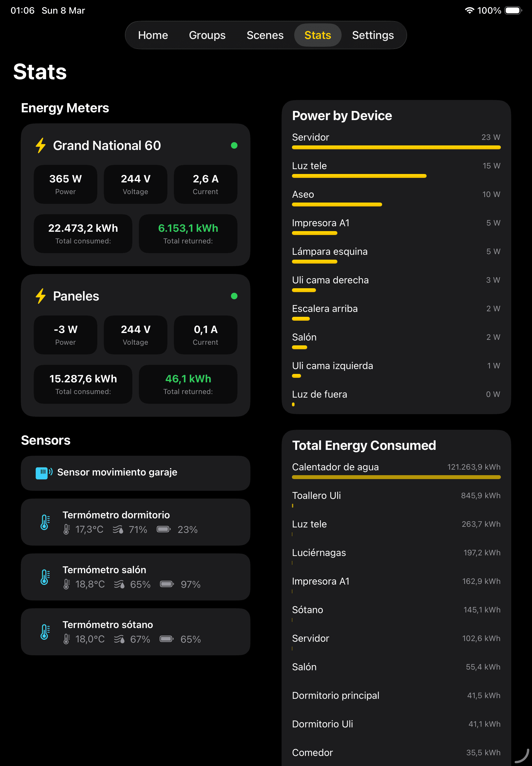Click the clock showing 01:06
532x766 pixels.
[22, 10]
